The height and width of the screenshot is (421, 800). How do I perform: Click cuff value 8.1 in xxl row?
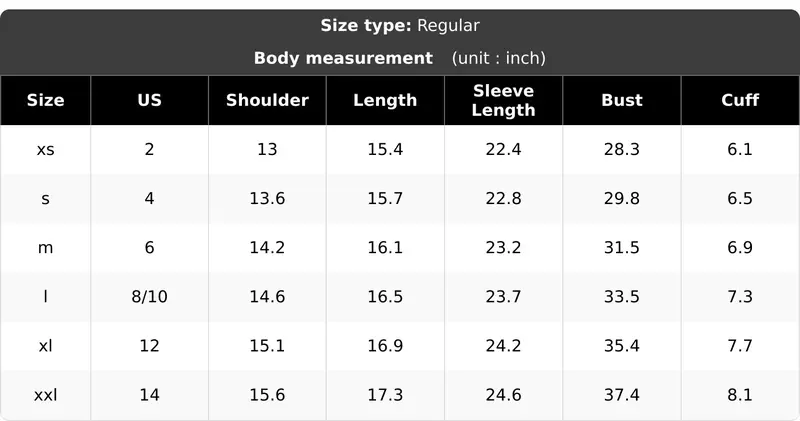click(740, 395)
